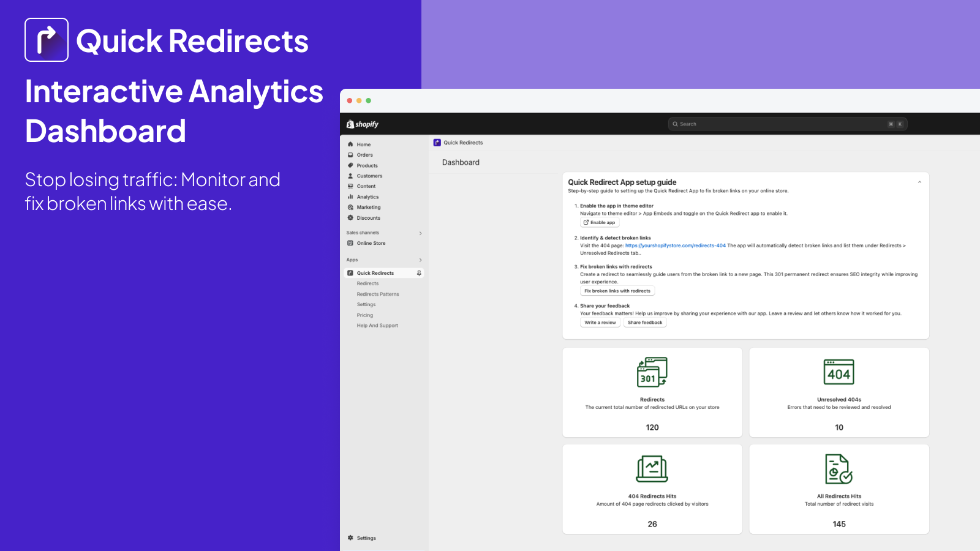Click the Unresolved 404s card title
980x551 pixels.
839,400
